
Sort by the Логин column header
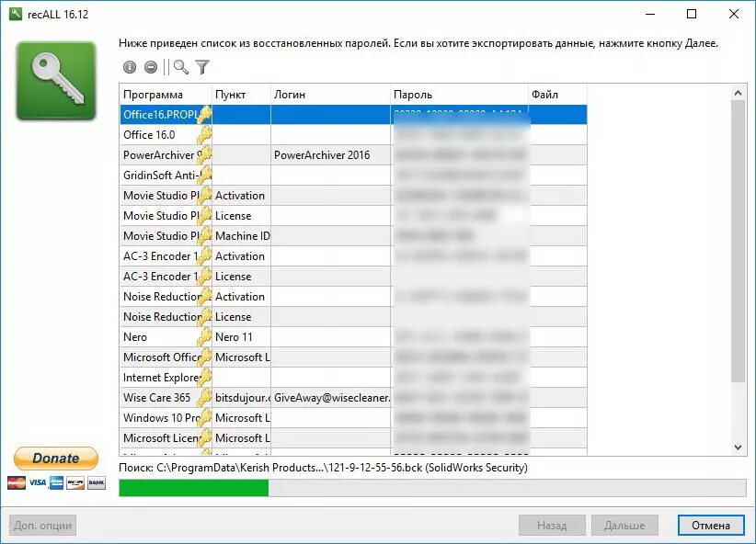330,95
